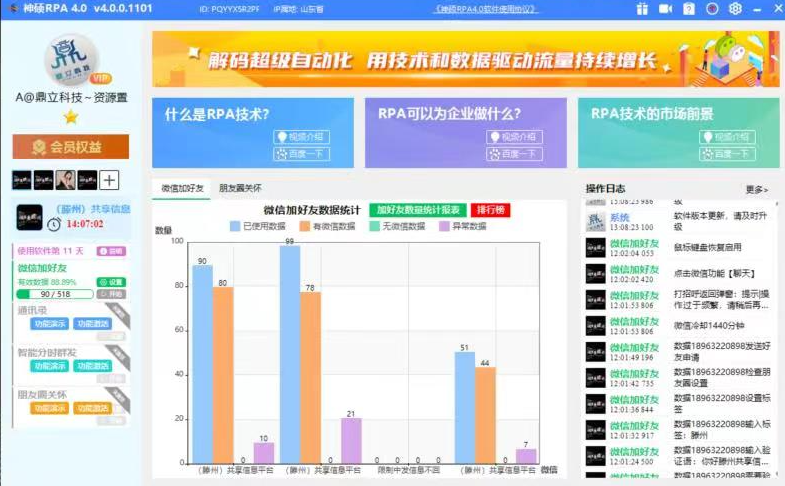Open the red 排行榜 button
The height and width of the screenshot is (486, 785).
(x=491, y=210)
